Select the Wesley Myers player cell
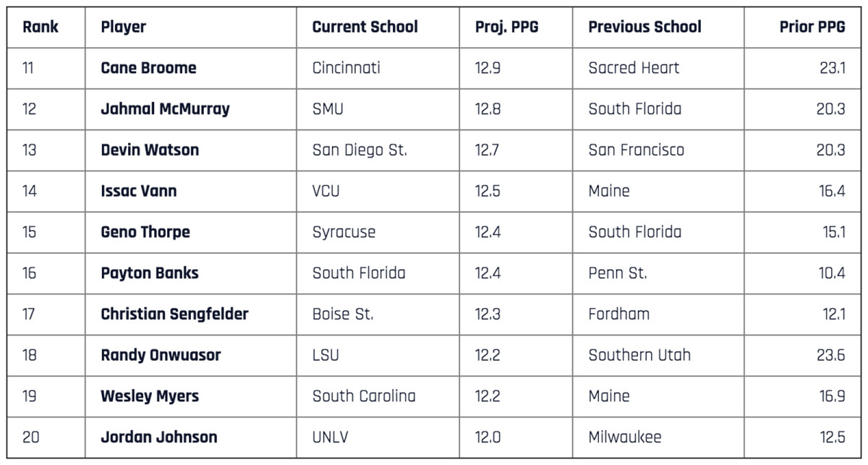 (150, 396)
